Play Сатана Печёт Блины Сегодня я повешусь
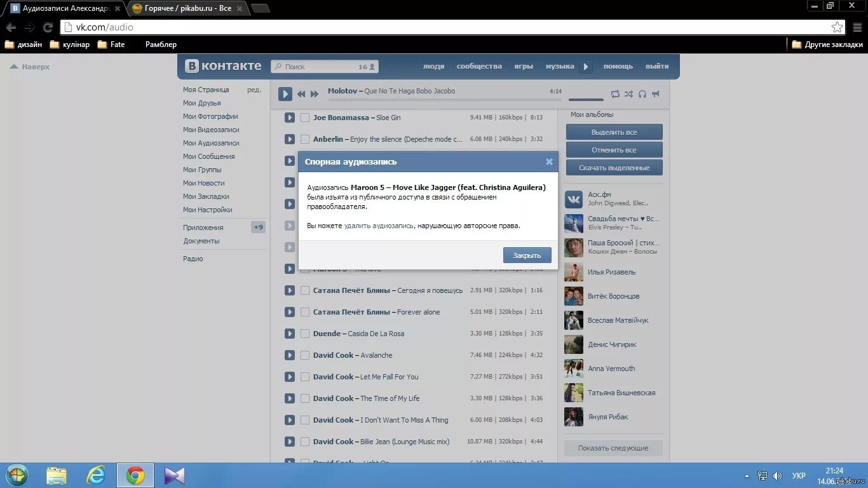This screenshot has height=488, width=868. click(290, 290)
